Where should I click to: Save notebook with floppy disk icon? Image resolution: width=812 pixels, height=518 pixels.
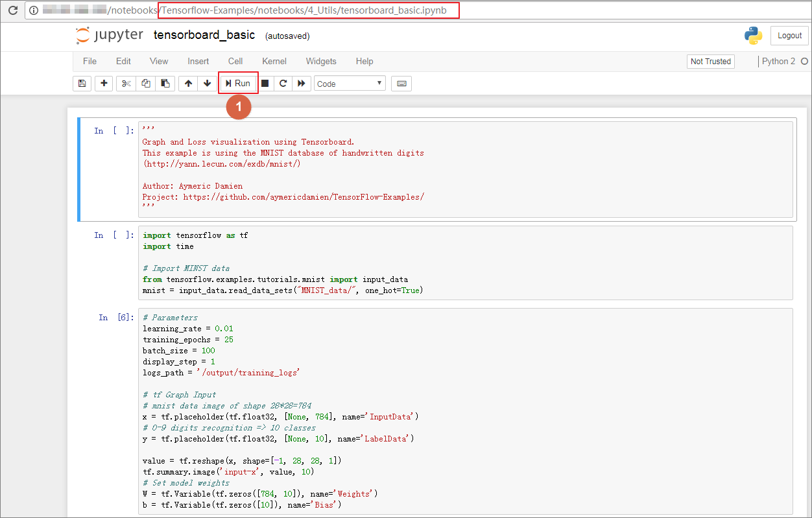82,84
